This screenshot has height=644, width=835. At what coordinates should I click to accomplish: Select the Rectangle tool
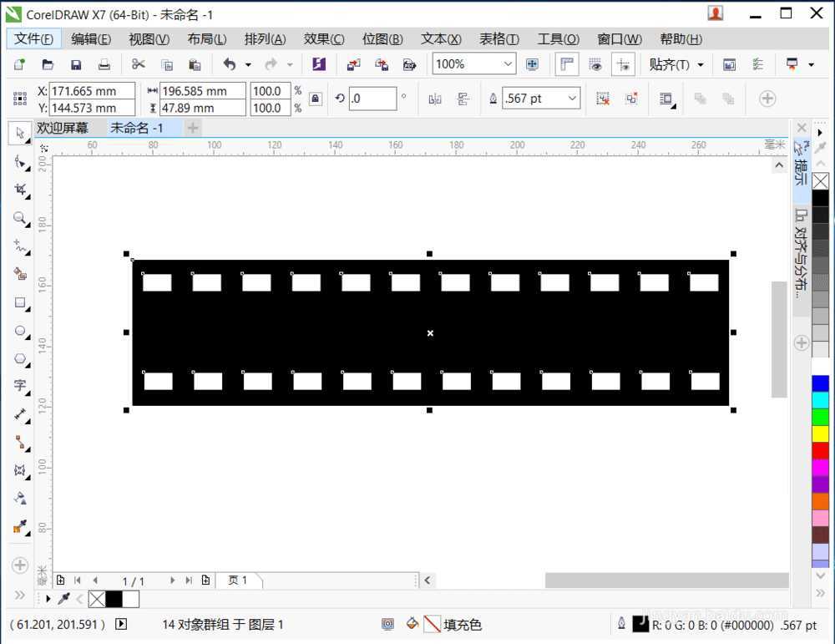(18, 302)
